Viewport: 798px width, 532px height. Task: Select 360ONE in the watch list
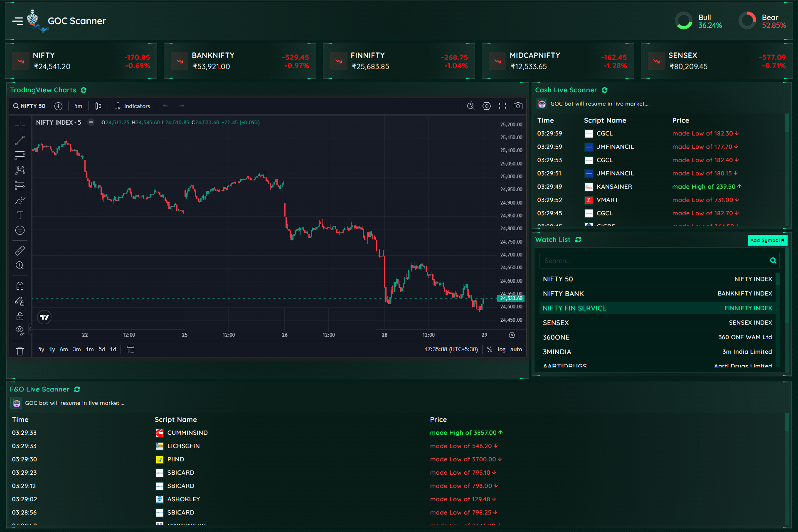click(657, 337)
